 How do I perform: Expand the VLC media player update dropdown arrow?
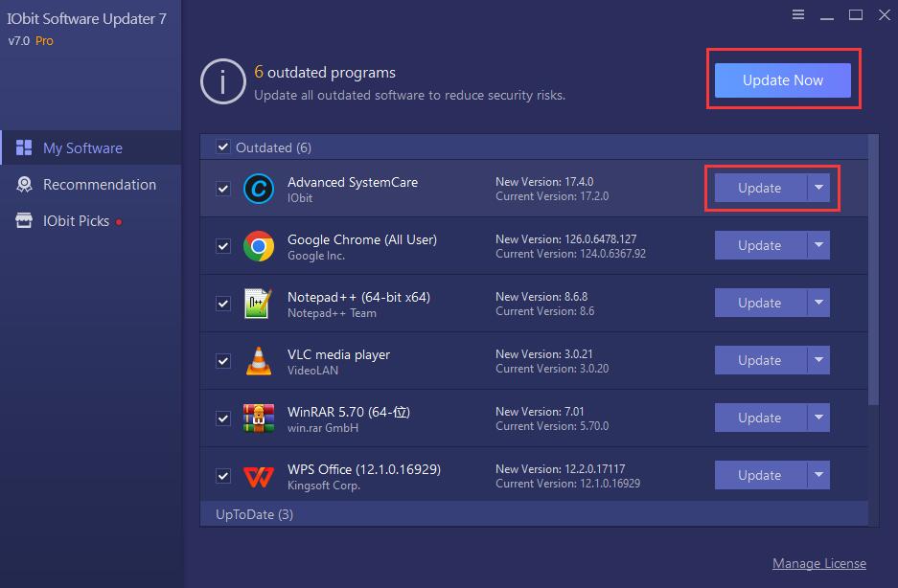(818, 360)
